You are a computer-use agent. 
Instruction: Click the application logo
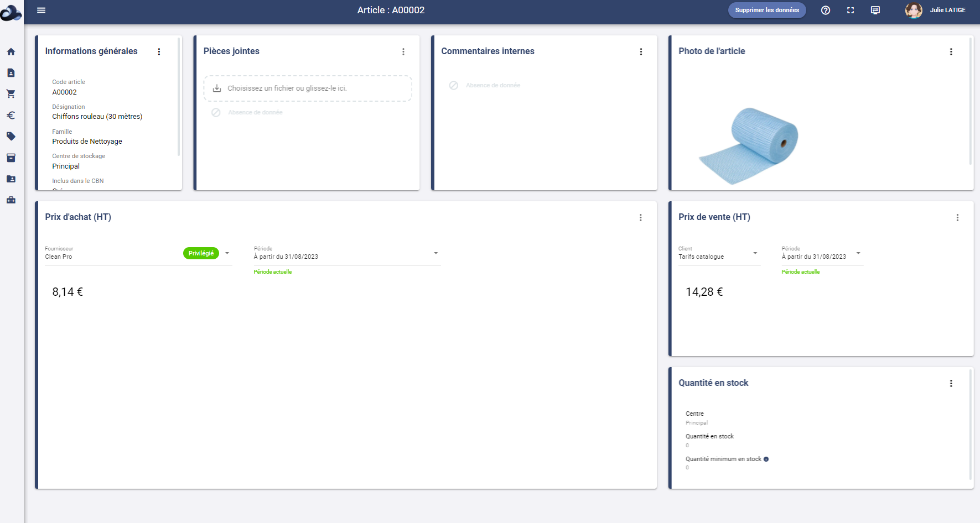[x=11, y=12]
